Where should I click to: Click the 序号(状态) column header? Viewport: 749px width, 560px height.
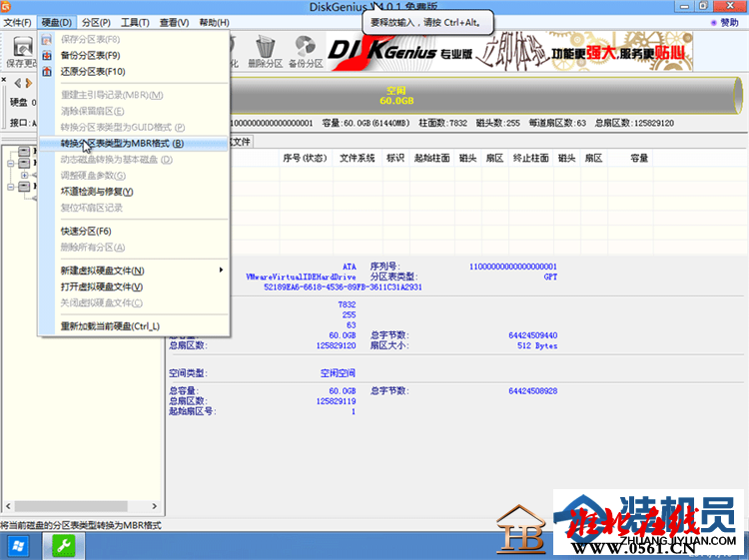305,158
